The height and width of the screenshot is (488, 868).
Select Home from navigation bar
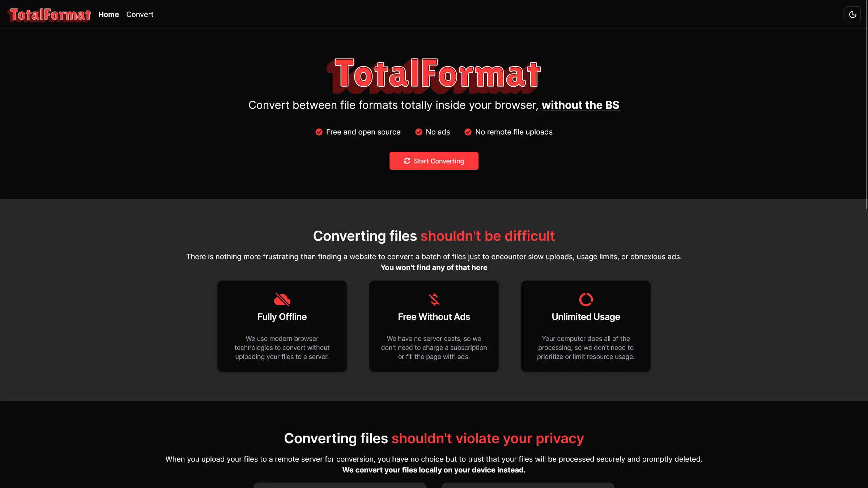tap(108, 14)
